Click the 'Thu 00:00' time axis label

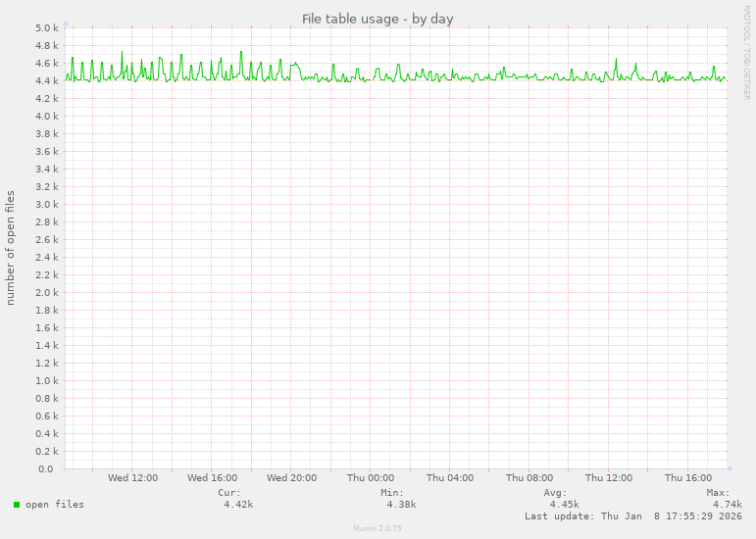(371, 478)
